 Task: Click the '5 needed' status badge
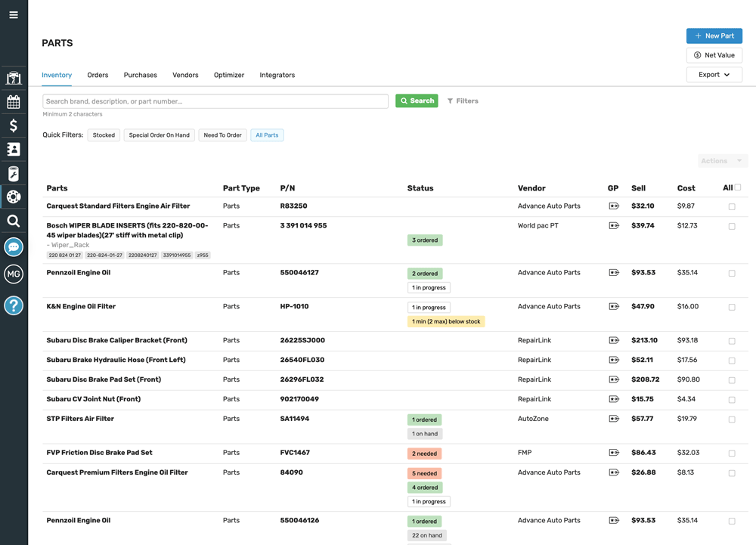[x=424, y=474]
